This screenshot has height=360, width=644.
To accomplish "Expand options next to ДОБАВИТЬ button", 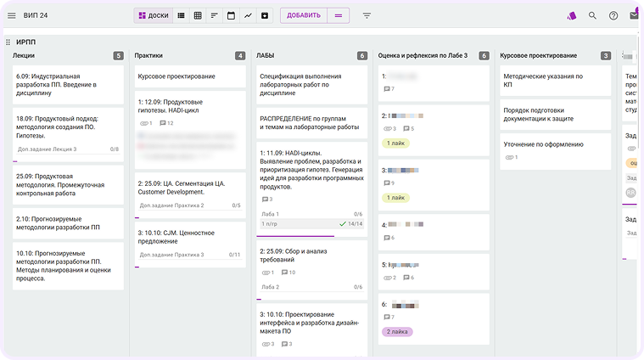I will click(x=339, y=15).
